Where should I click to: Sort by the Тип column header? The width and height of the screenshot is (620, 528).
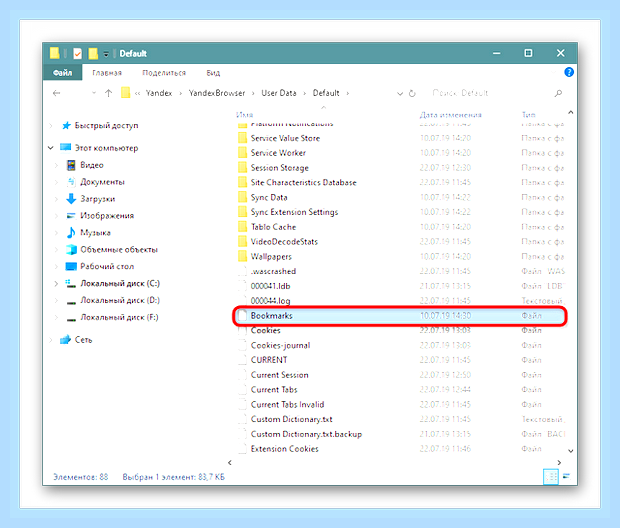(x=528, y=115)
